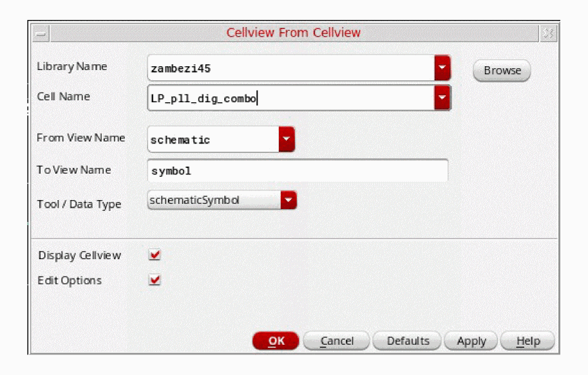588x375 pixels.
Task: Open Help for this dialog
Action: pos(527,341)
